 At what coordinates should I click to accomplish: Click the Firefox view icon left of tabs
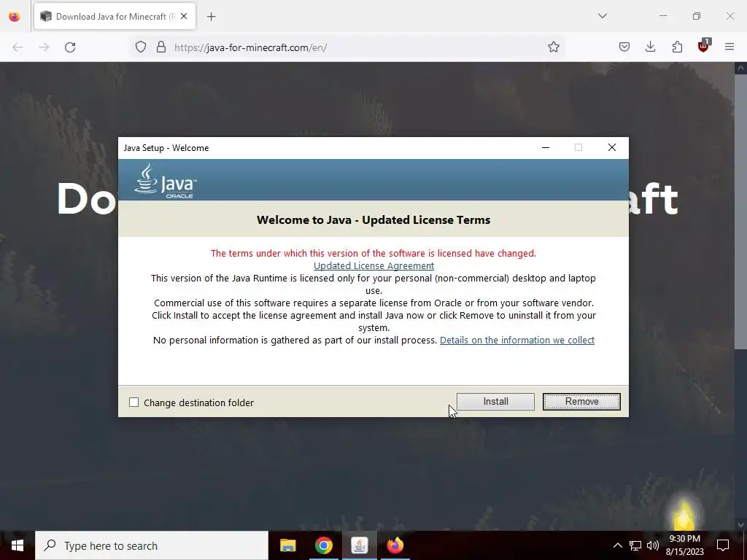[15, 17]
